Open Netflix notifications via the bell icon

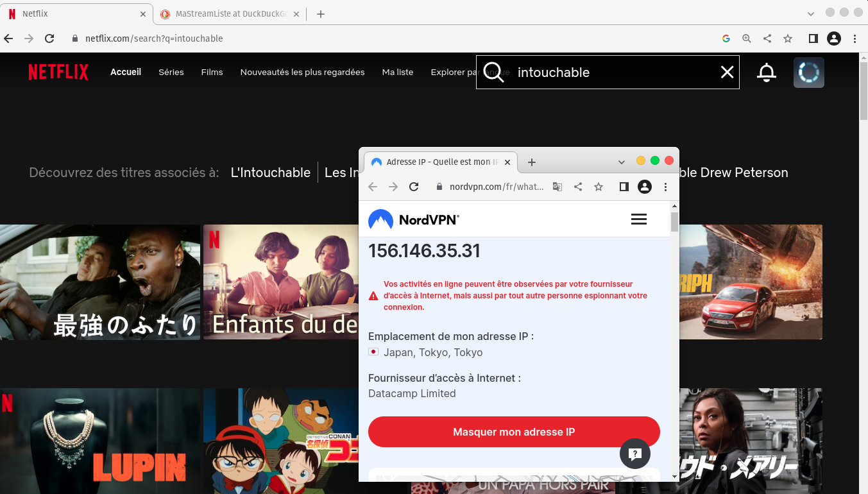coord(766,72)
